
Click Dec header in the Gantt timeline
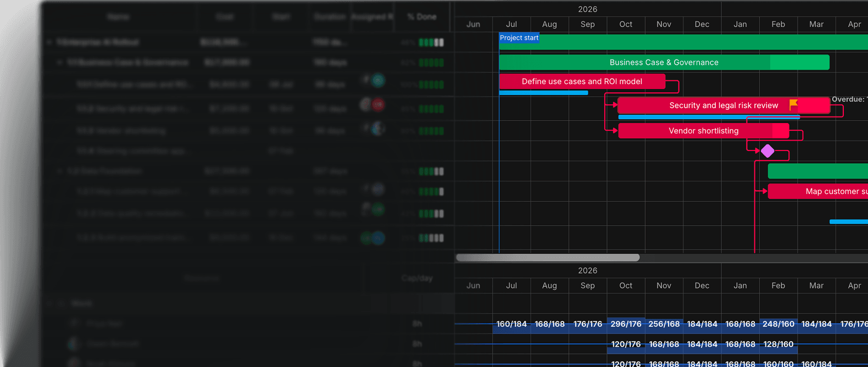coord(702,24)
